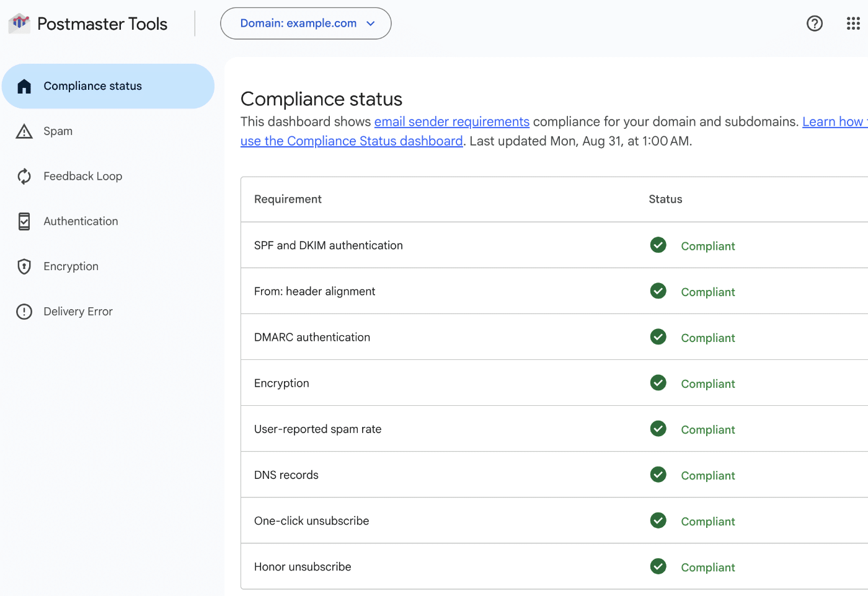Click Compliant status for Honor unsubscribe
This screenshot has height=596, width=868.
pos(708,567)
